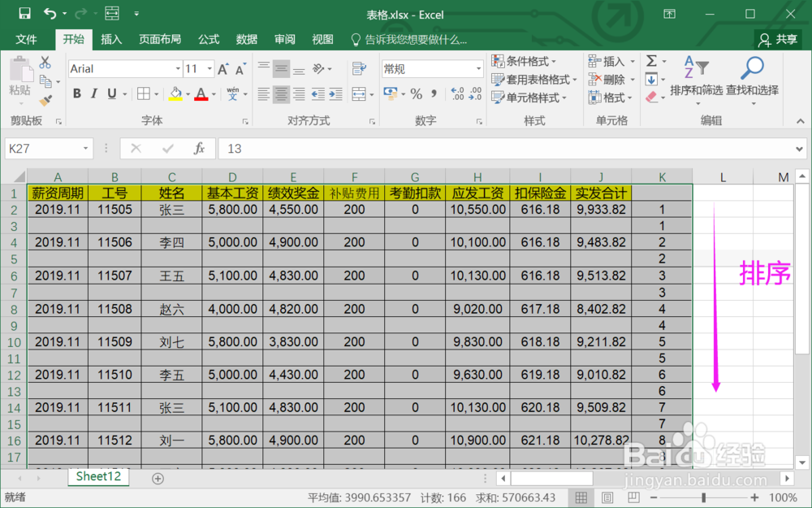Viewport: 812px width, 508px height.
Task: Apply yellow fill color bucket
Action: 175,93
